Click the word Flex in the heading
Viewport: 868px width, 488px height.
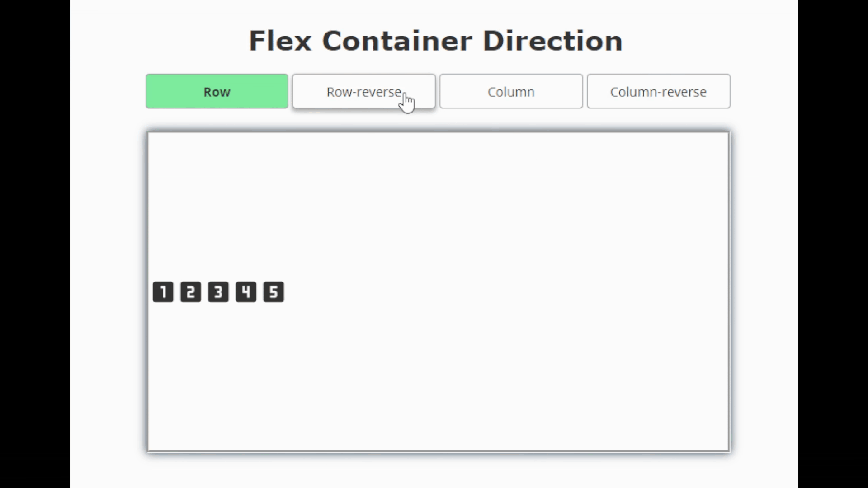tap(280, 41)
